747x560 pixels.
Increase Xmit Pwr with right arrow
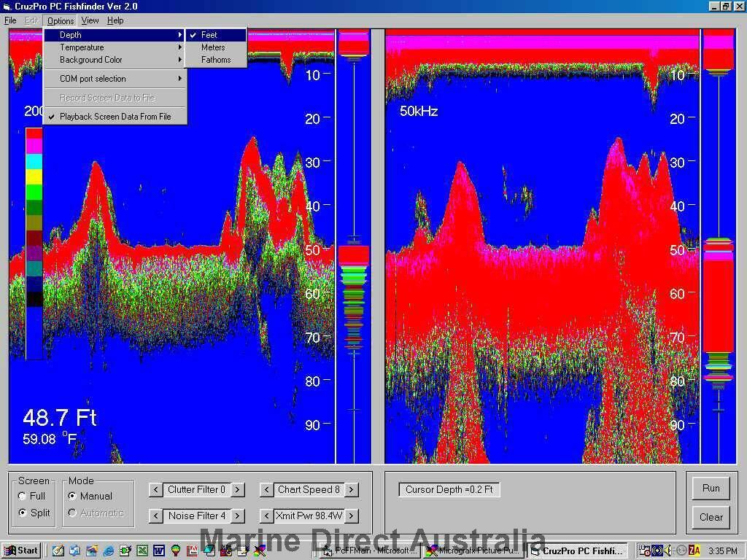(352, 516)
